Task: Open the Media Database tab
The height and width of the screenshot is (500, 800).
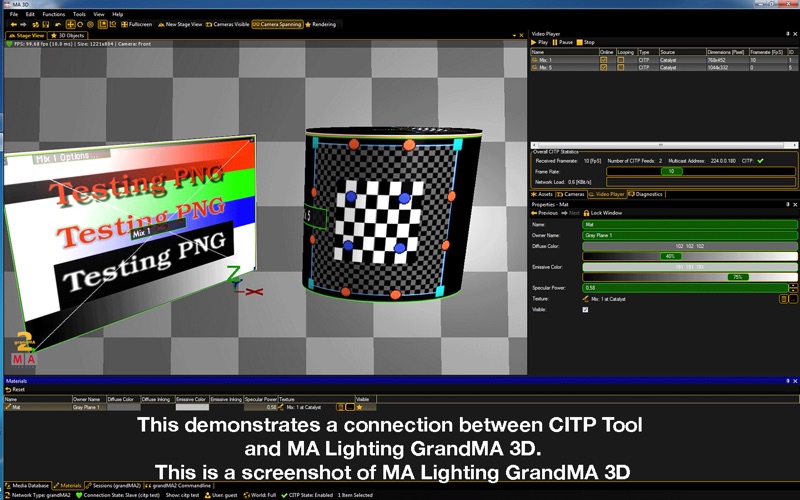Action: pos(27,486)
